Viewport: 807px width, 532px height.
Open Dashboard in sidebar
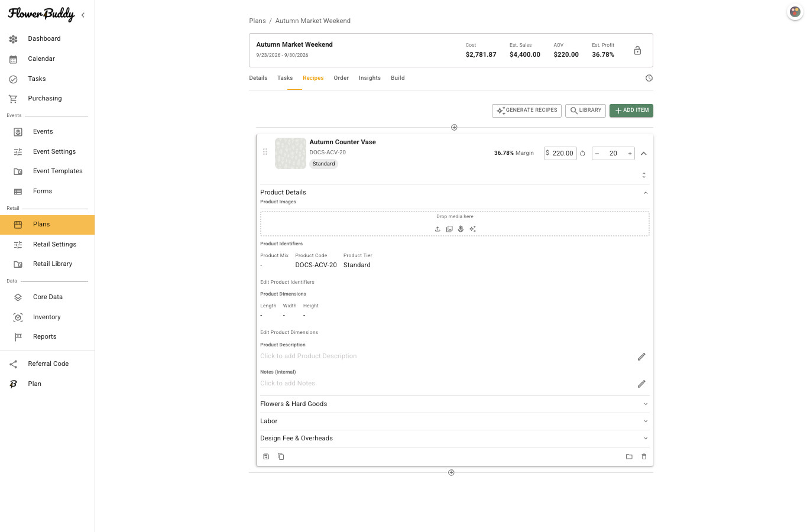pyautogui.click(x=47, y=39)
